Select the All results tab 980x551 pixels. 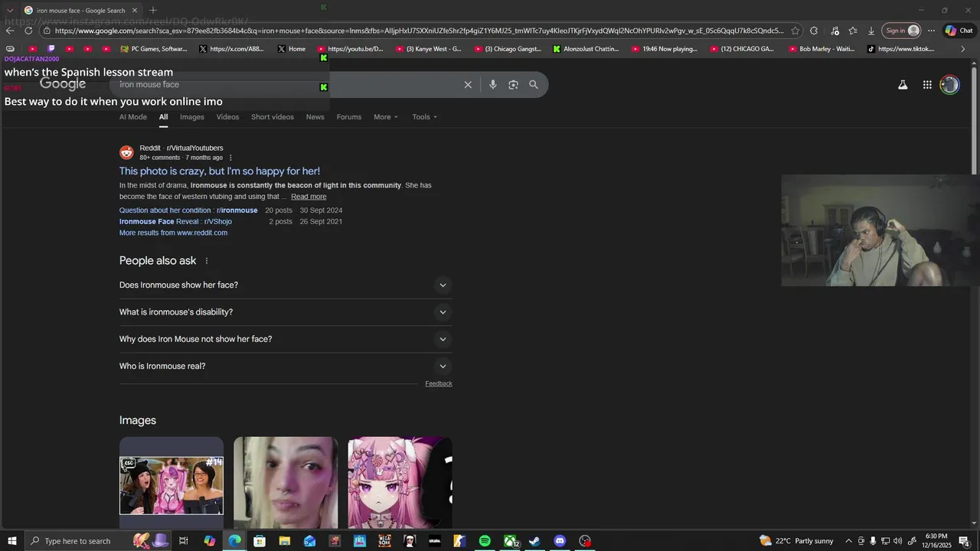click(x=163, y=117)
